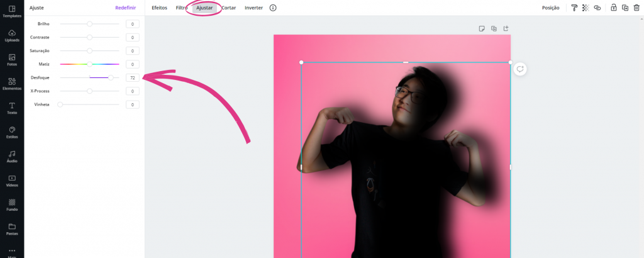Screen dimensions: 644x258
Task: Open the Áudio sidebar panel
Action: (x=12, y=157)
